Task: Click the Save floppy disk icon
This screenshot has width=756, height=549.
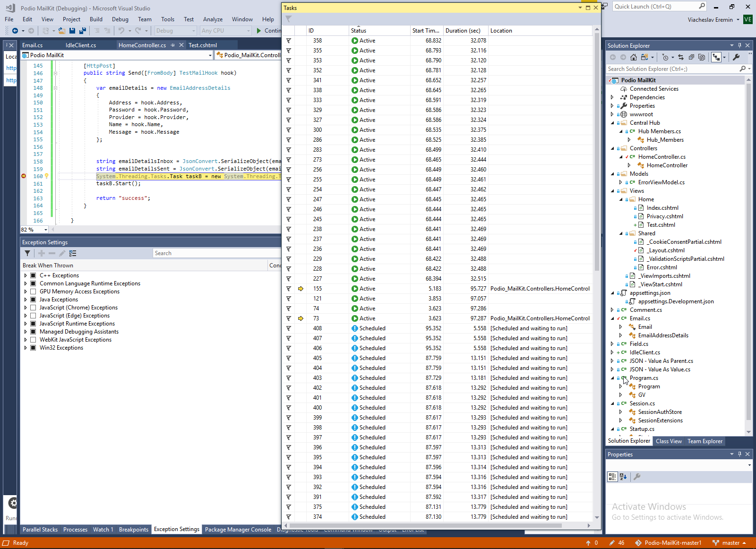Action: pyautogui.click(x=72, y=31)
